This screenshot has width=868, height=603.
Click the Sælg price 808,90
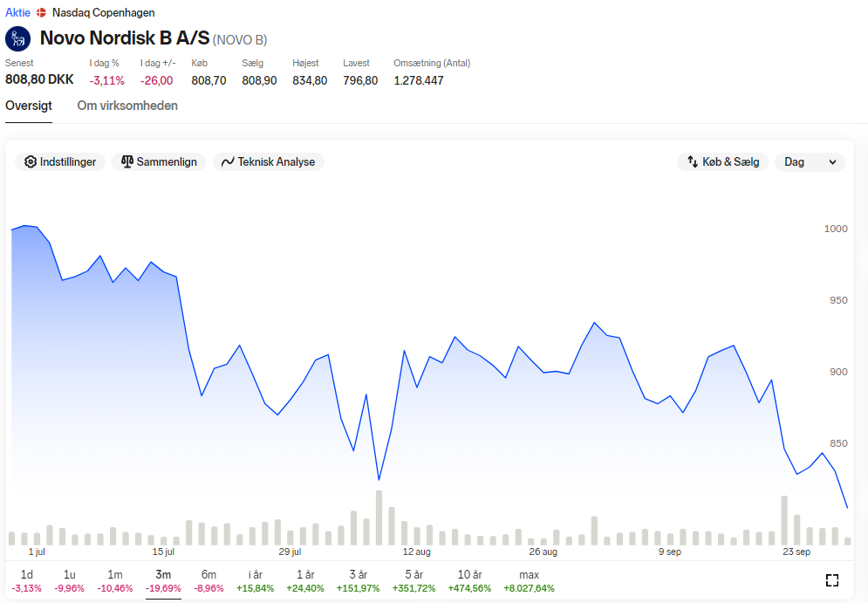(x=259, y=81)
